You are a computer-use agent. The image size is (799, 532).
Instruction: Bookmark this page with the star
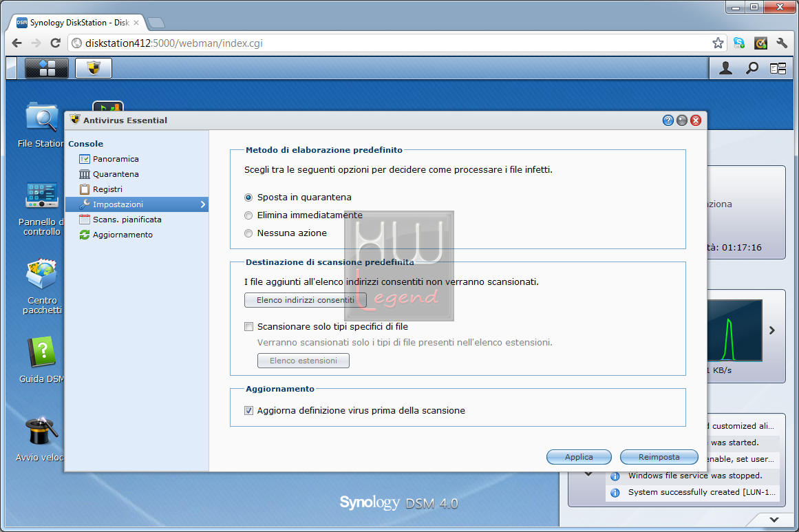(718, 43)
